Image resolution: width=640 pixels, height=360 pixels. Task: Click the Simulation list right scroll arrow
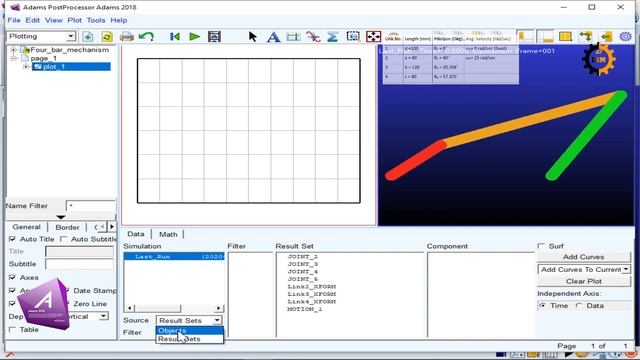click(x=219, y=308)
